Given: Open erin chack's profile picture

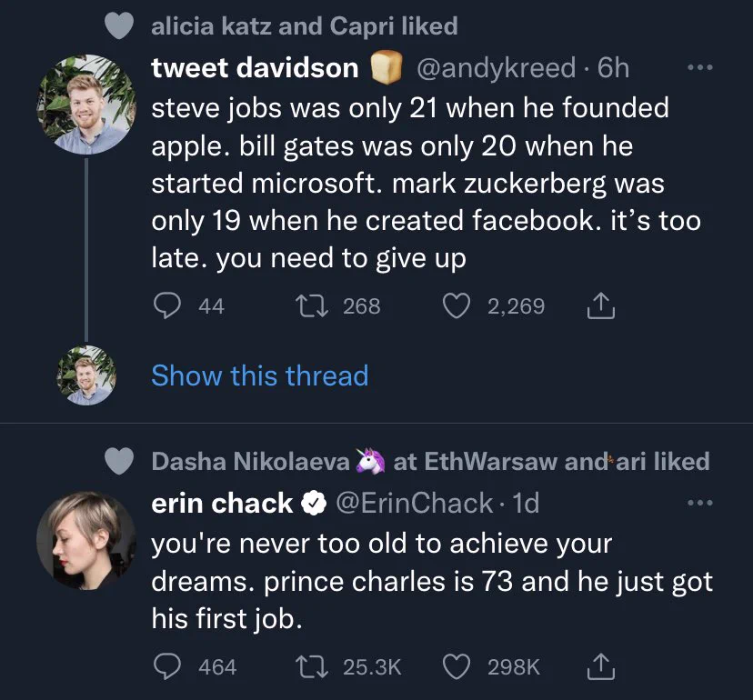Looking at the screenshot, I should [86, 540].
